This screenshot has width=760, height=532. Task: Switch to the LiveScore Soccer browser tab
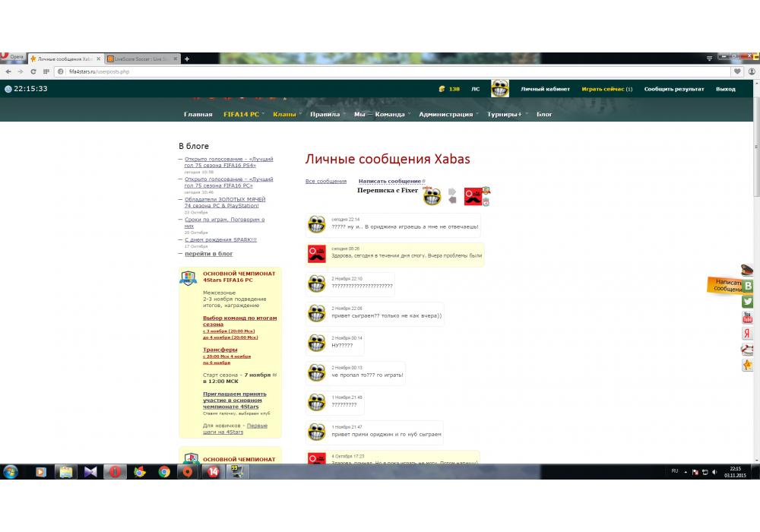[x=140, y=59]
